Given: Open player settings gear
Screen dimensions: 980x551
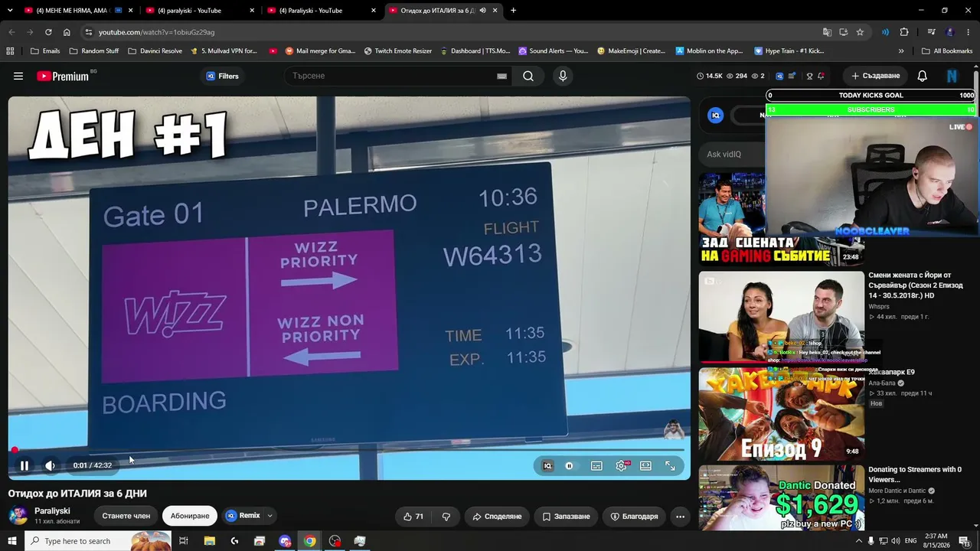Looking at the screenshot, I should (x=621, y=465).
